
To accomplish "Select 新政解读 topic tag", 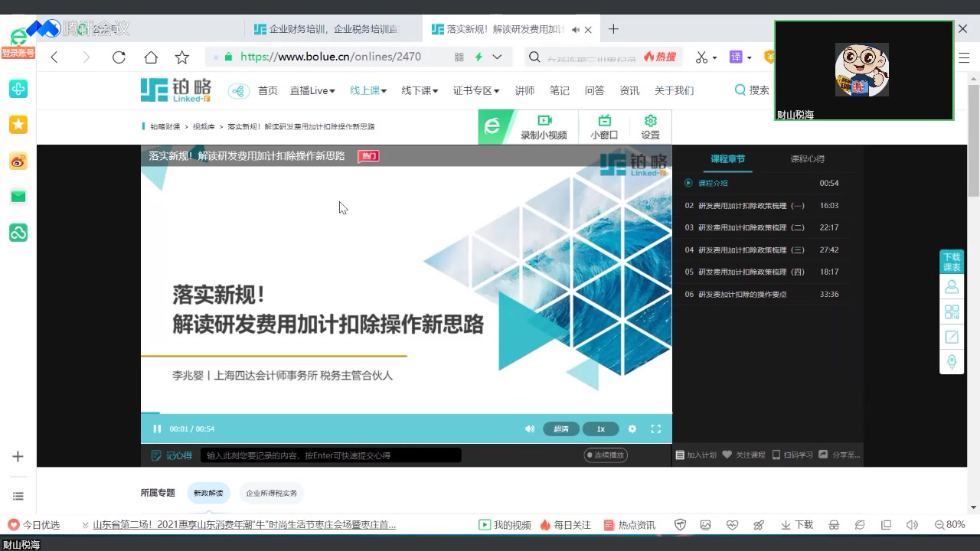I will point(208,493).
